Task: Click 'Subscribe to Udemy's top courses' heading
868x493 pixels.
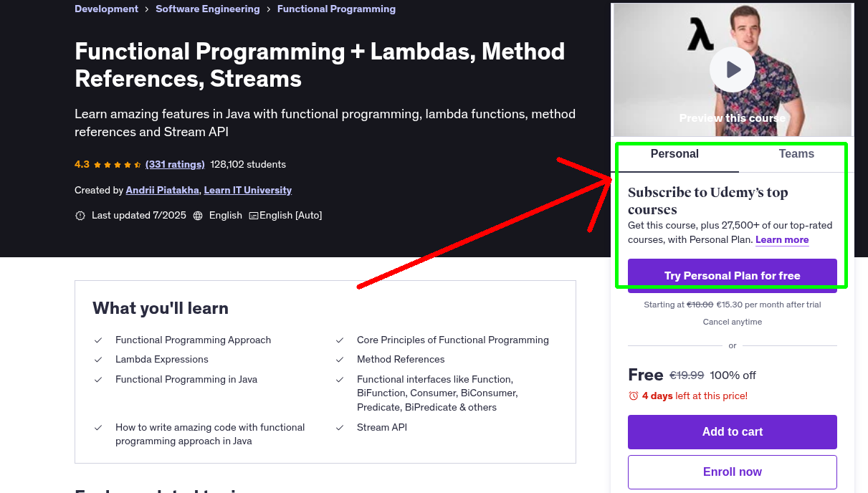Action: tap(708, 201)
